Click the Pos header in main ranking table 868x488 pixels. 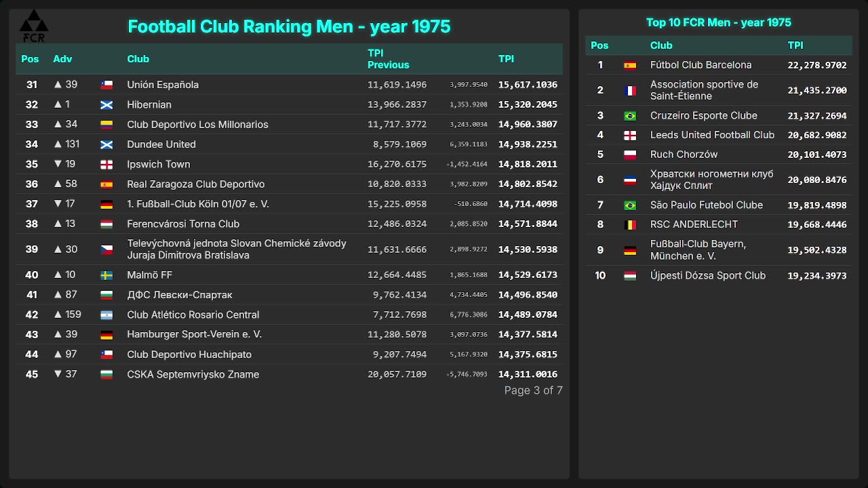click(30, 59)
